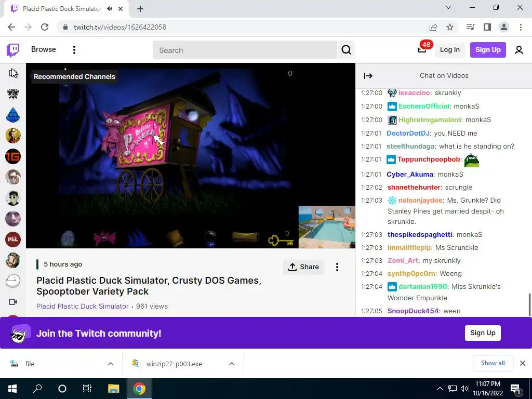Share this video
Screen dimensions: 532x399
click(303, 267)
